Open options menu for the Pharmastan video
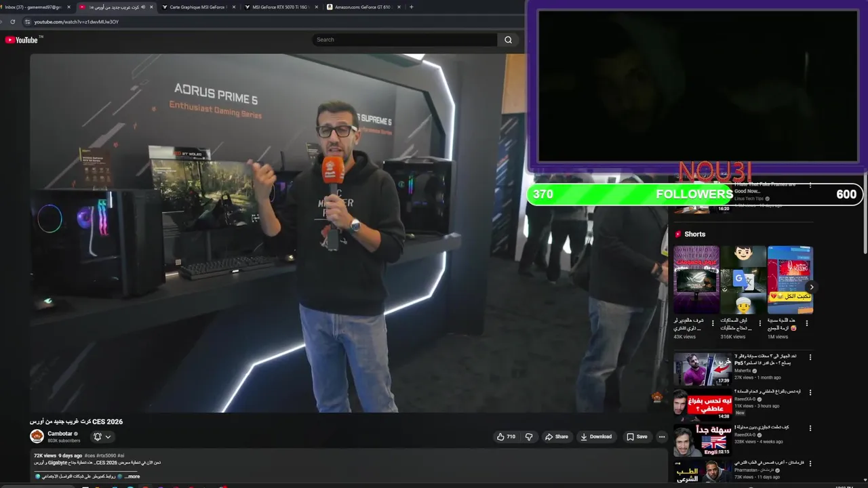The height and width of the screenshot is (488, 868). pyautogui.click(x=810, y=464)
